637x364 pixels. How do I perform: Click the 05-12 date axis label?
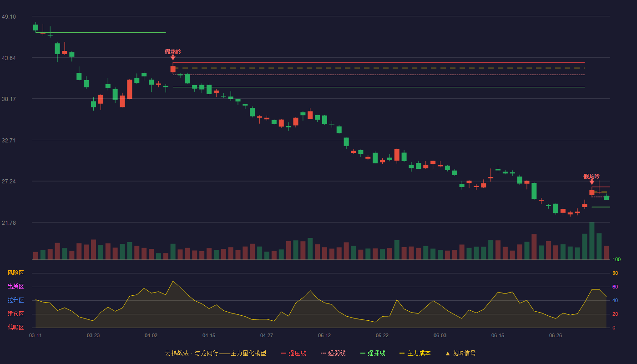point(324,335)
